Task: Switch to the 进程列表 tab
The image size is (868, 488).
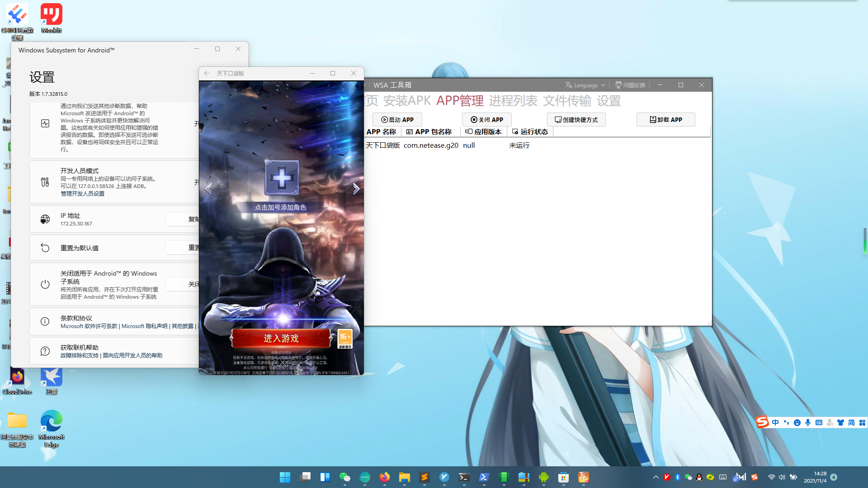Action: 513,101
